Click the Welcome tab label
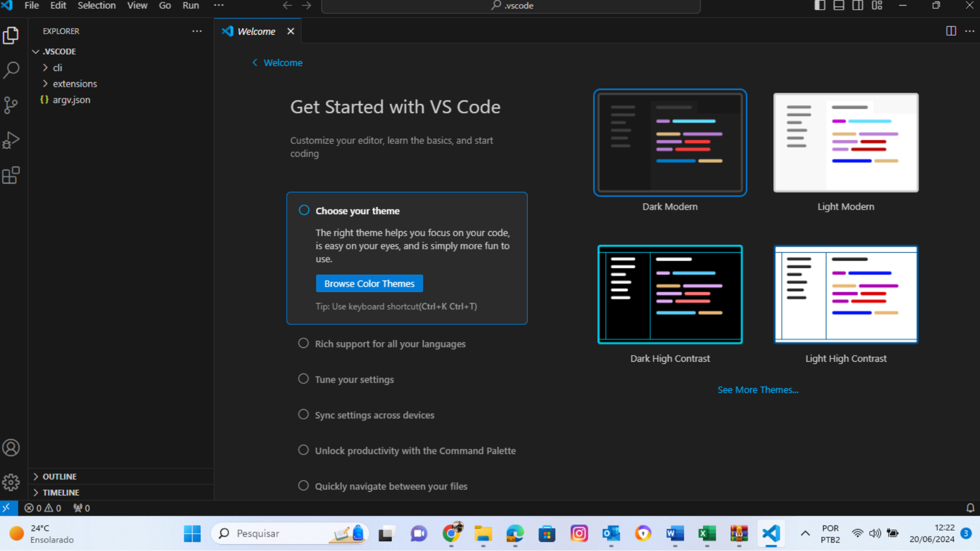 tap(256, 31)
